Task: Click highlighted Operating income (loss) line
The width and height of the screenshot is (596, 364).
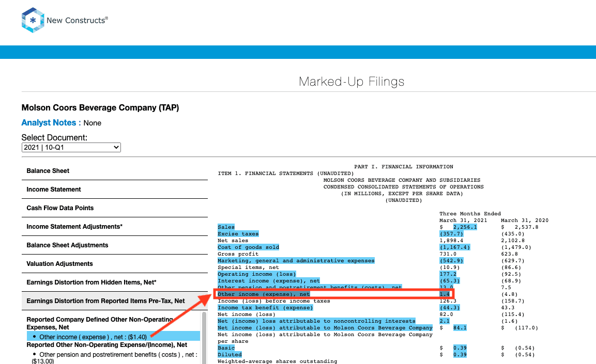Action: click(256, 274)
